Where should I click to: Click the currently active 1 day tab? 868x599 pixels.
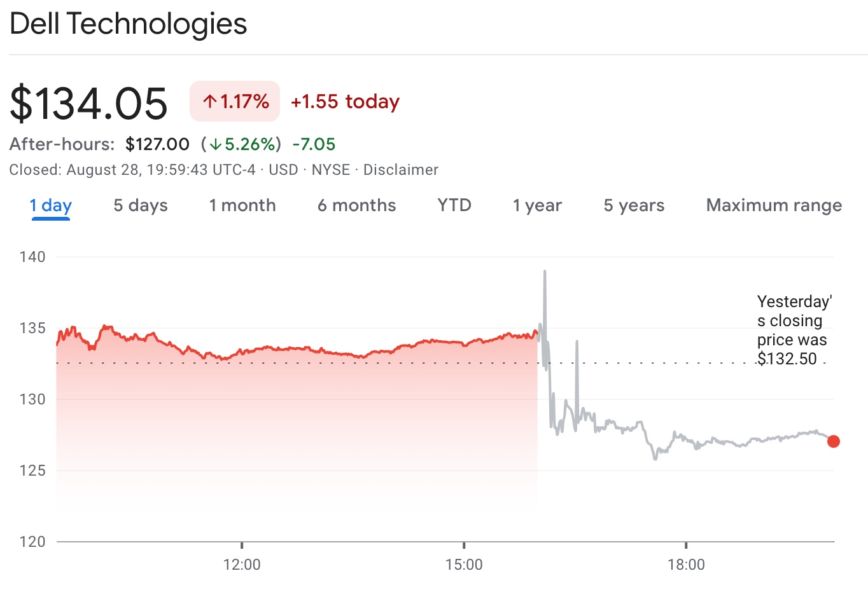pyautogui.click(x=50, y=205)
